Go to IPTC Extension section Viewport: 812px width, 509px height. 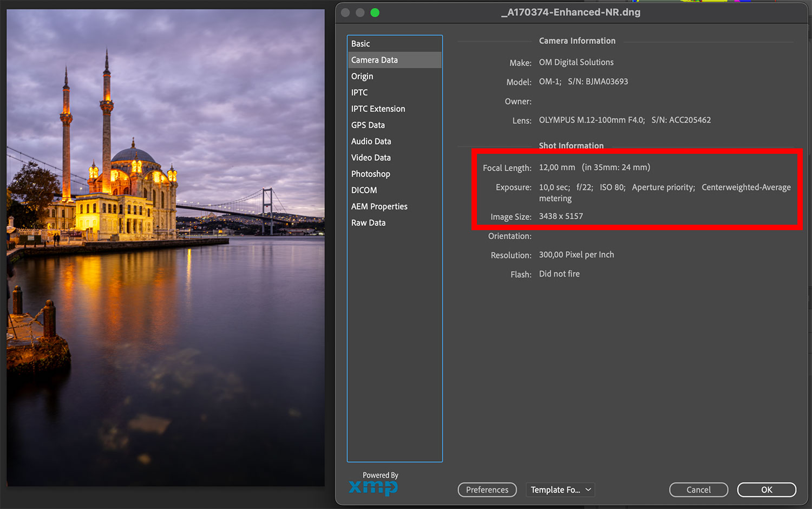click(378, 109)
